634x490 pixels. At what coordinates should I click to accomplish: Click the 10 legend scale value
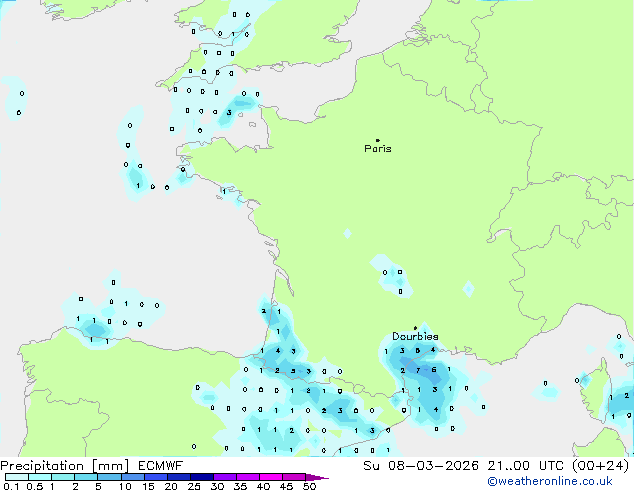coord(125,486)
